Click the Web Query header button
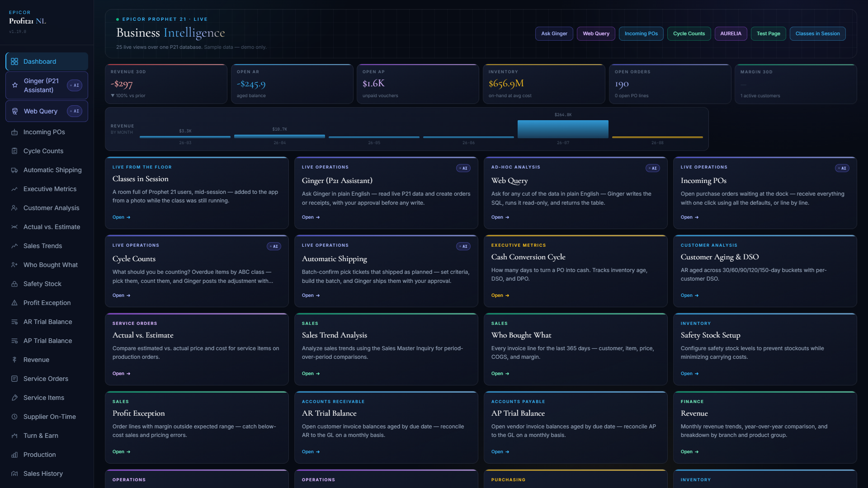868x488 pixels. tap(596, 33)
